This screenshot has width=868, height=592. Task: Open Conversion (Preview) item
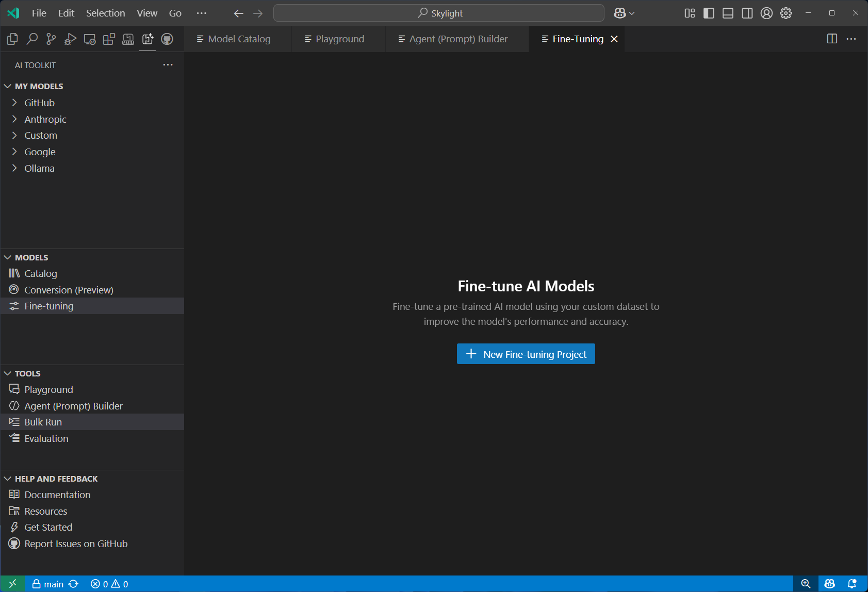[92, 290]
